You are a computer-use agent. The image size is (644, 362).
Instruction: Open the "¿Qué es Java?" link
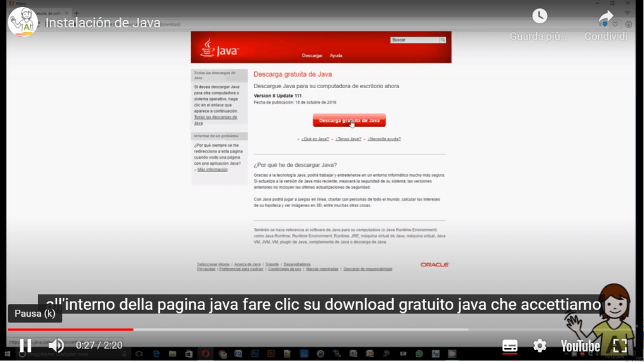point(315,139)
